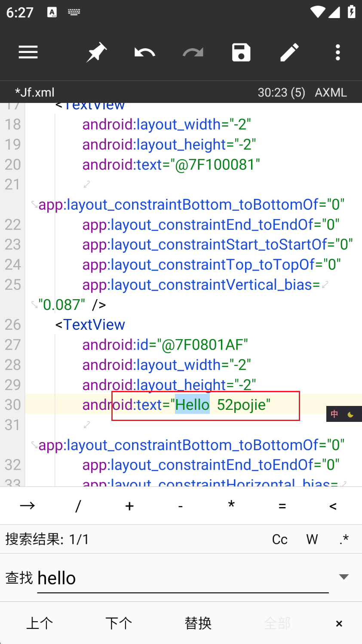Tap 搜索结果: 1/1 result count
362x644 pixels.
(x=47, y=539)
